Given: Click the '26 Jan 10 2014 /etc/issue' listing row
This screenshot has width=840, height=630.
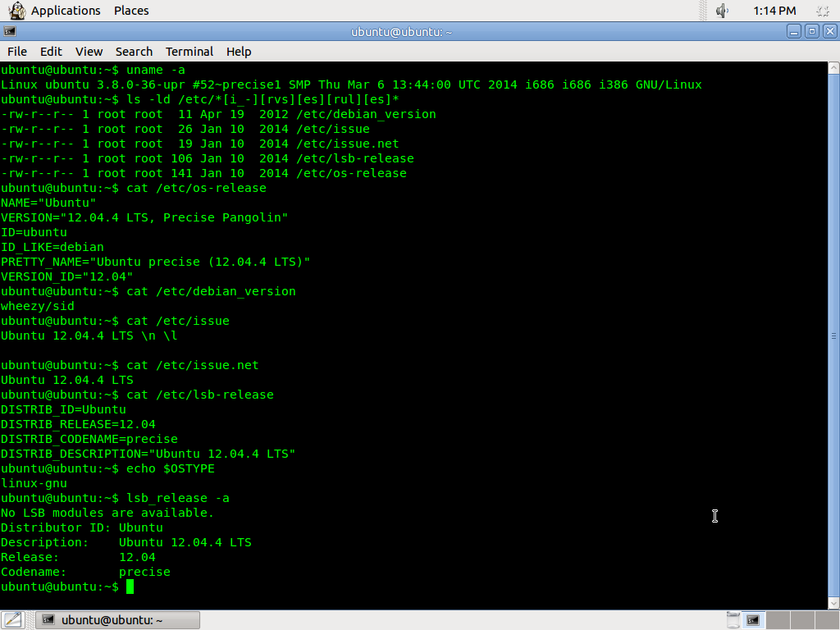Looking at the screenshot, I should coord(185,129).
